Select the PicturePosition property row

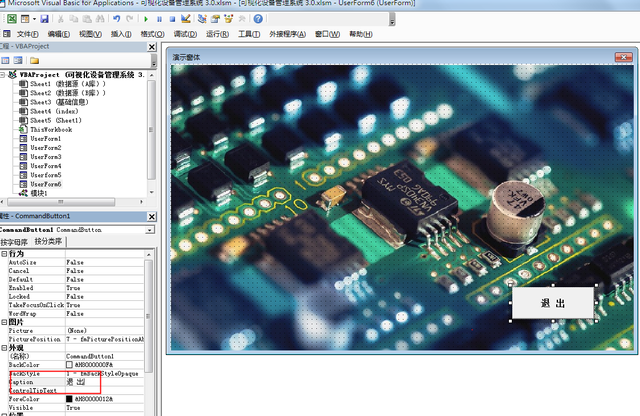point(76,339)
